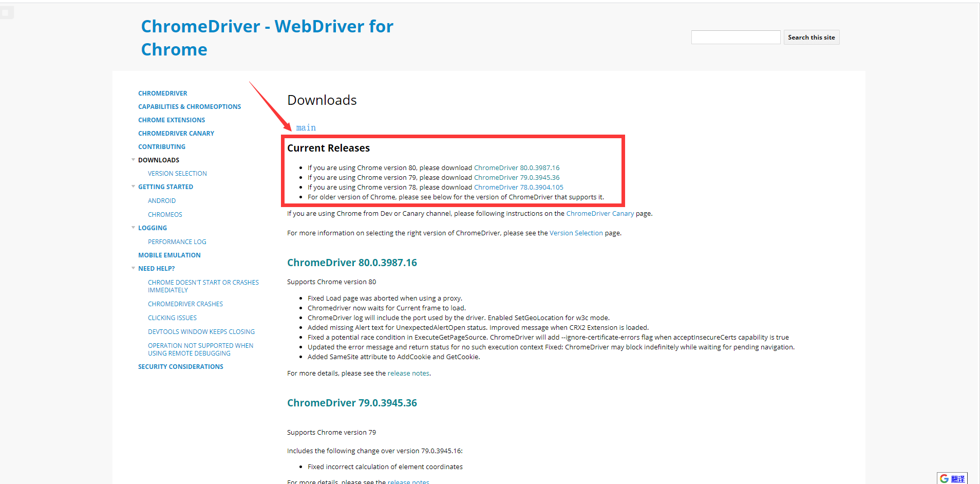Viewport: 980px width, 484px height.
Task: Open Chrome Doesn't Start or Crashes Immediately
Action: [203, 286]
